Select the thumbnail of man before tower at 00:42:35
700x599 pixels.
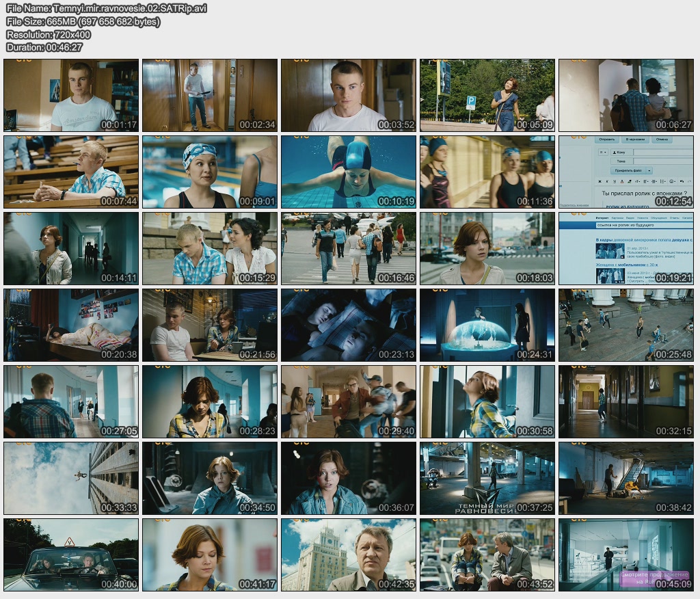[348, 555]
